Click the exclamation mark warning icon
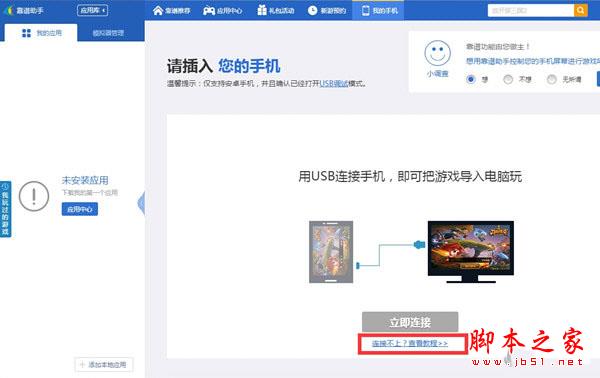The height and width of the screenshot is (378, 600). tap(34, 196)
